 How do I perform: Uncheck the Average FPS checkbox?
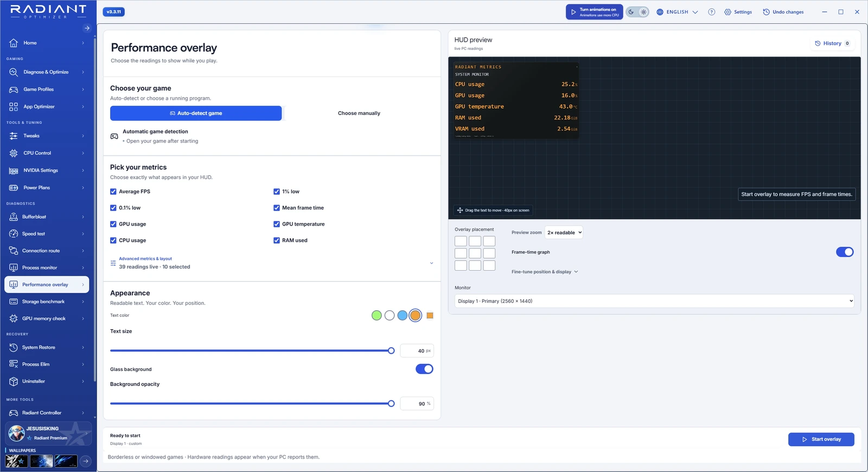point(113,192)
